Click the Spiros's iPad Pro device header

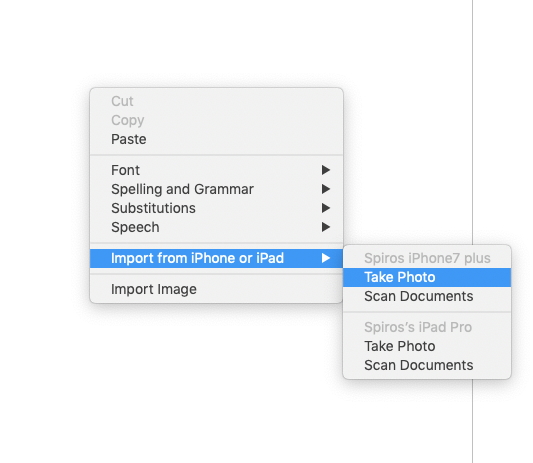(x=418, y=327)
